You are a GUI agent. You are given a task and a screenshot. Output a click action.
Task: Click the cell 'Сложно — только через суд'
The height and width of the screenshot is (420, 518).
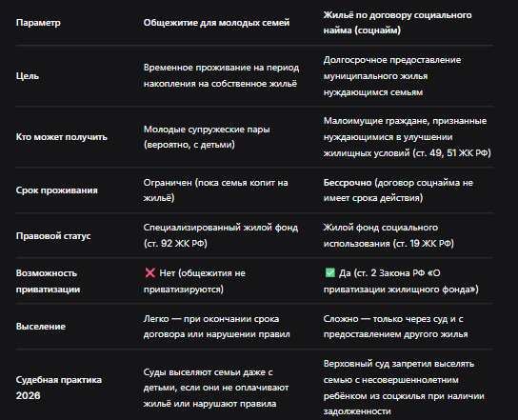click(395, 327)
